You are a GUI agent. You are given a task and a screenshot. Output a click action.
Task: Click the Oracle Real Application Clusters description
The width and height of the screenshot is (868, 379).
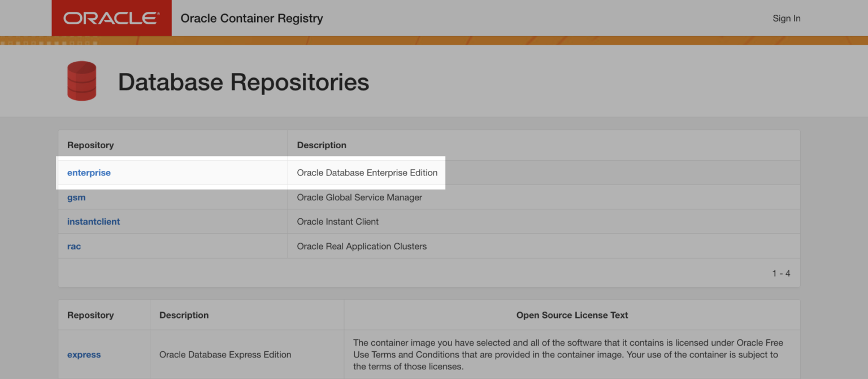(362, 247)
